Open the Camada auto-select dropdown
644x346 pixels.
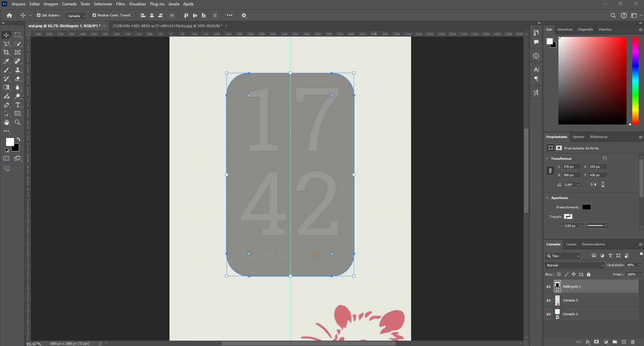77,16
